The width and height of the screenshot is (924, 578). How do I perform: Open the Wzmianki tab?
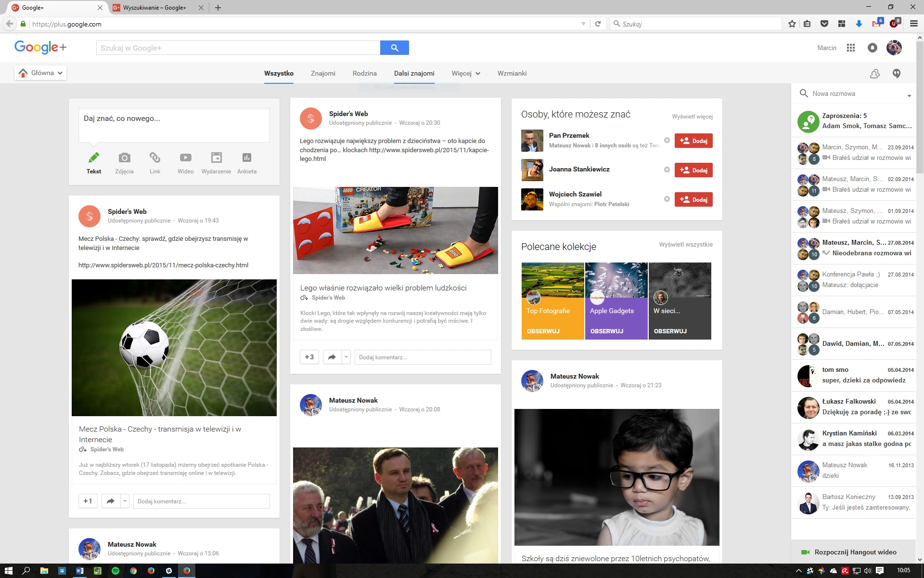[x=512, y=73]
